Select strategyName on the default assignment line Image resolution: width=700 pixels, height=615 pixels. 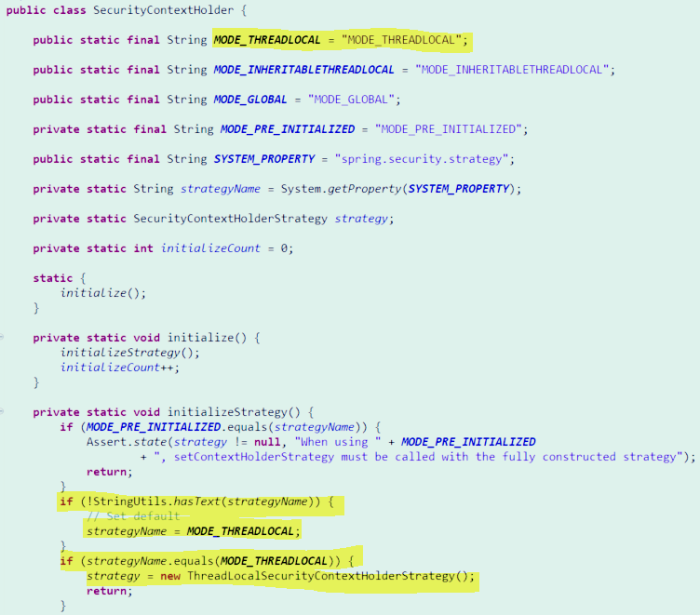coord(127,531)
